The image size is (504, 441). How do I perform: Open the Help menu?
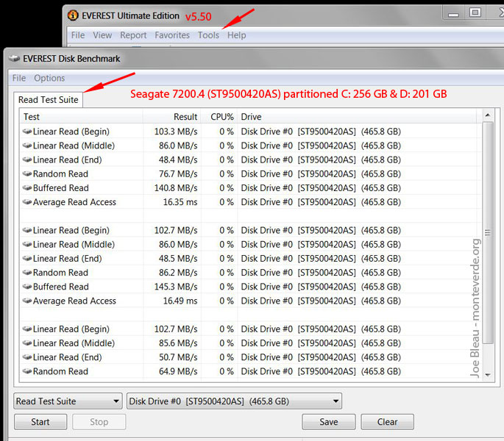pos(237,35)
